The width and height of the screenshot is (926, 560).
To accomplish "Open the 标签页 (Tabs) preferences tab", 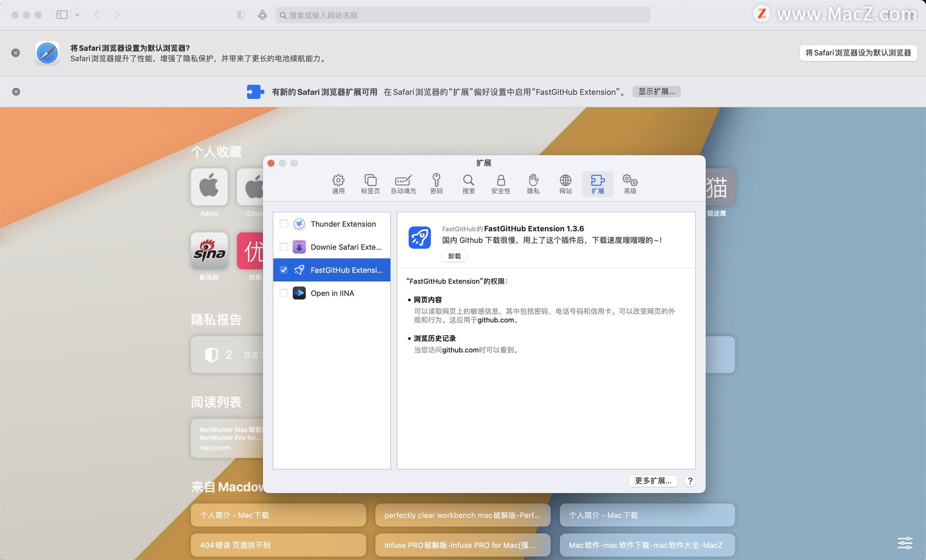I will click(370, 184).
